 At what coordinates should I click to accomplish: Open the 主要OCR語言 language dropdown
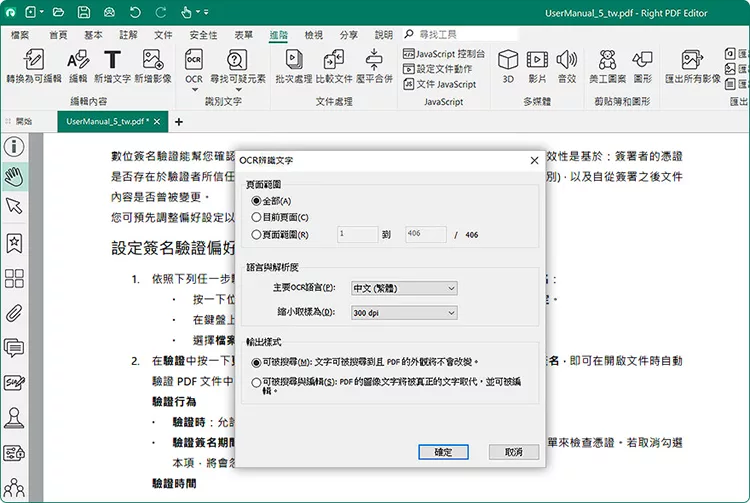(x=403, y=288)
